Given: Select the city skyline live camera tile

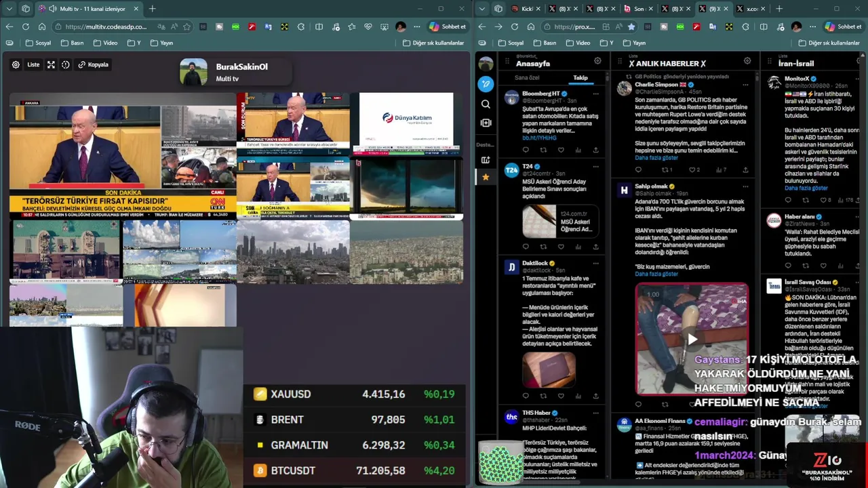Looking at the screenshot, I should click(293, 252).
